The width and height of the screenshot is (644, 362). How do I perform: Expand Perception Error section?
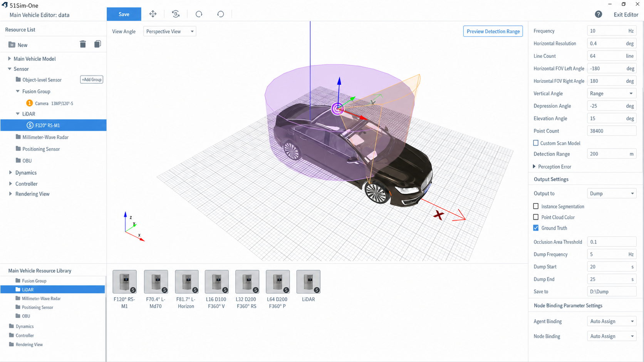click(x=534, y=166)
